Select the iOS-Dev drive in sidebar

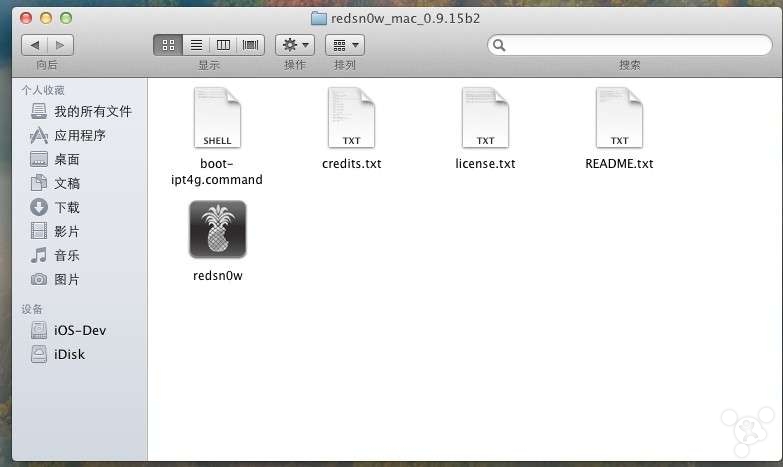tap(68, 330)
